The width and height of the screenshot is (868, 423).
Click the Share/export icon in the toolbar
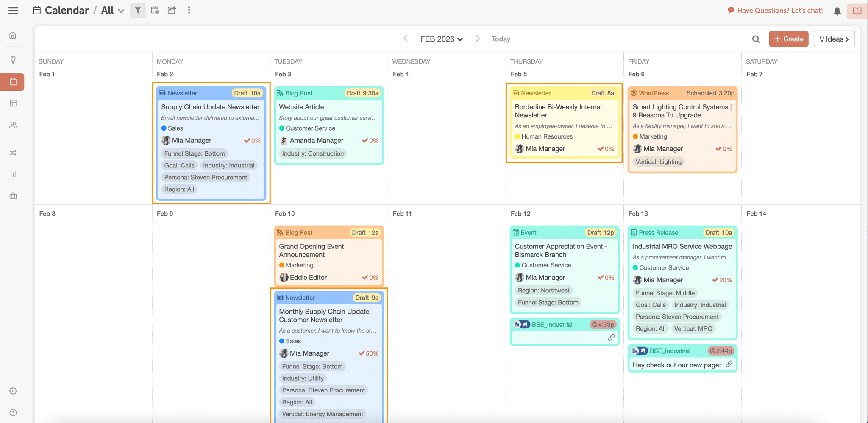pyautogui.click(x=172, y=10)
